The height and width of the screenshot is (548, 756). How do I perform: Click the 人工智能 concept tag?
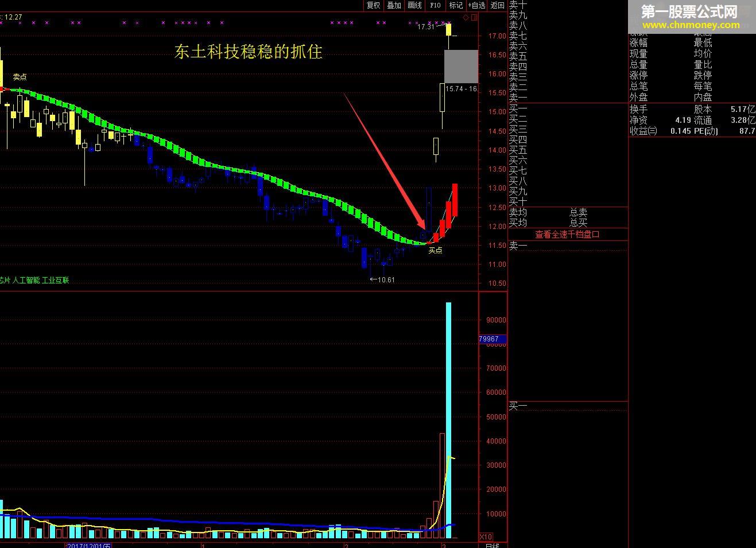pyautogui.click(x=26, y=280)
